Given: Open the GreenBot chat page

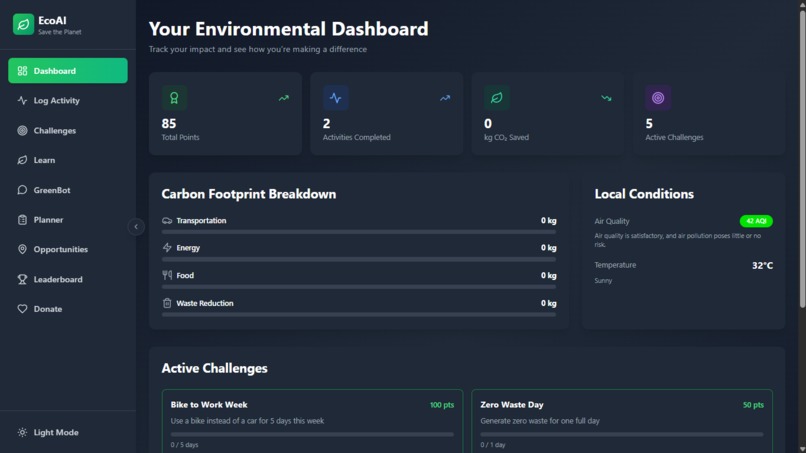Looking at the screenshot, I should (x=68, y=190).
